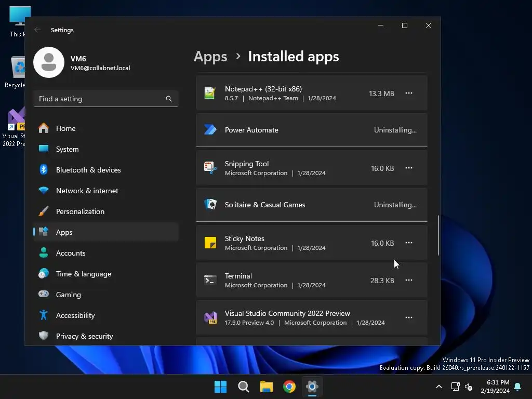The height and width of the screenshot is (399, 532).
Task: Click the Settings back arrow
Action: click(x=37, y=30)
